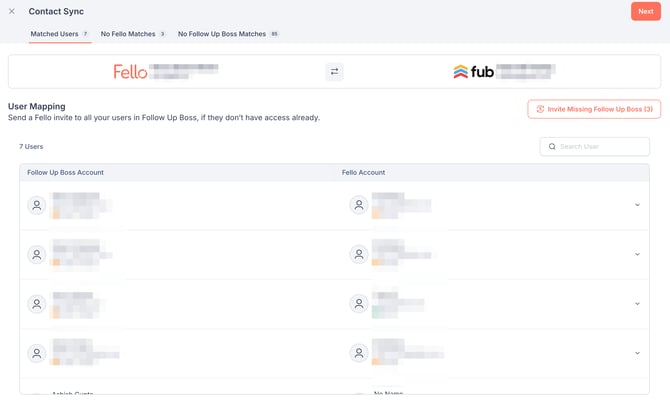Switch to the Matched Users tab
This screenshot has height=405, width=670.
60,34
